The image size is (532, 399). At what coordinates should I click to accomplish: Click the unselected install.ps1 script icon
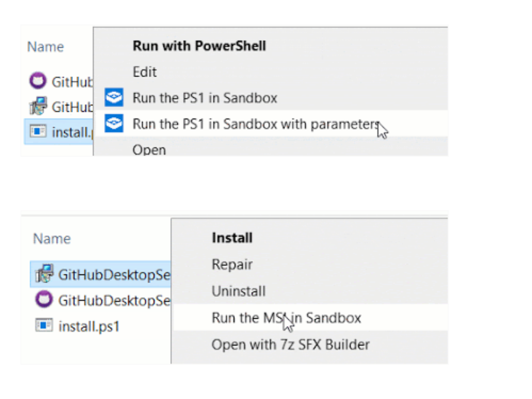44,326
